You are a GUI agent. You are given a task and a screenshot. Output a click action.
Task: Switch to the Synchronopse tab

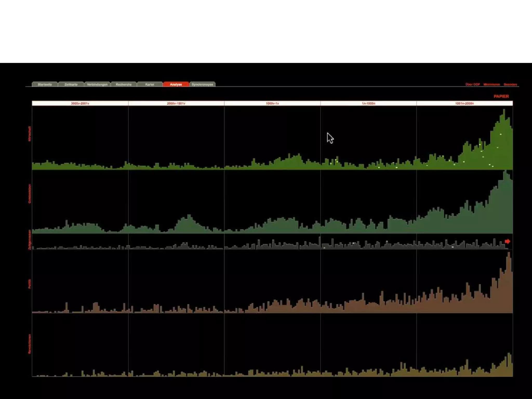pos(202,84)
